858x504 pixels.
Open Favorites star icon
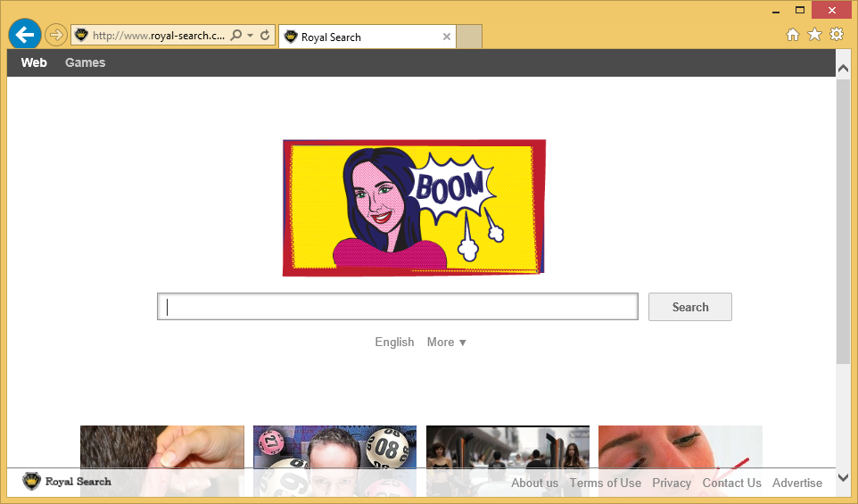[814, 35]
